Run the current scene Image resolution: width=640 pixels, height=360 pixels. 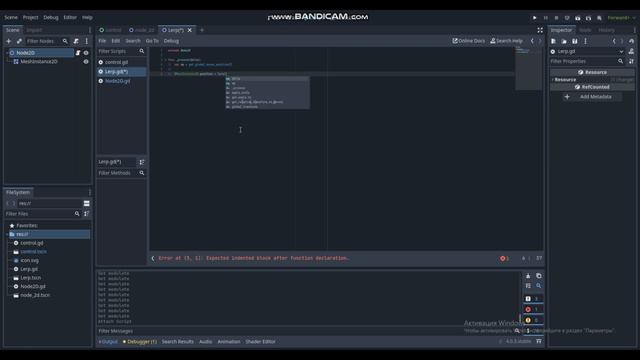(x=578, y=18)
